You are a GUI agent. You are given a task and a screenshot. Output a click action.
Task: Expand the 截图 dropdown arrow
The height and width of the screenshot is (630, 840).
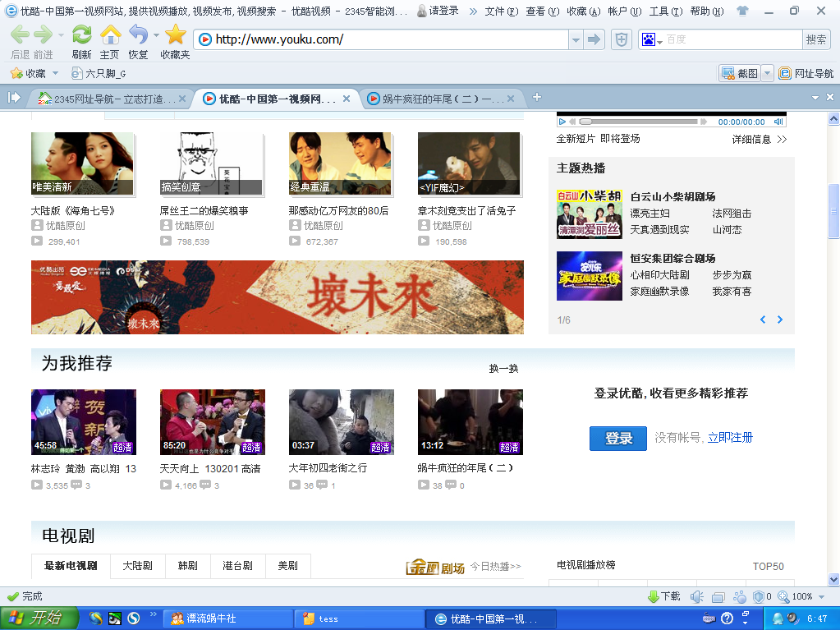coord(768,73)
